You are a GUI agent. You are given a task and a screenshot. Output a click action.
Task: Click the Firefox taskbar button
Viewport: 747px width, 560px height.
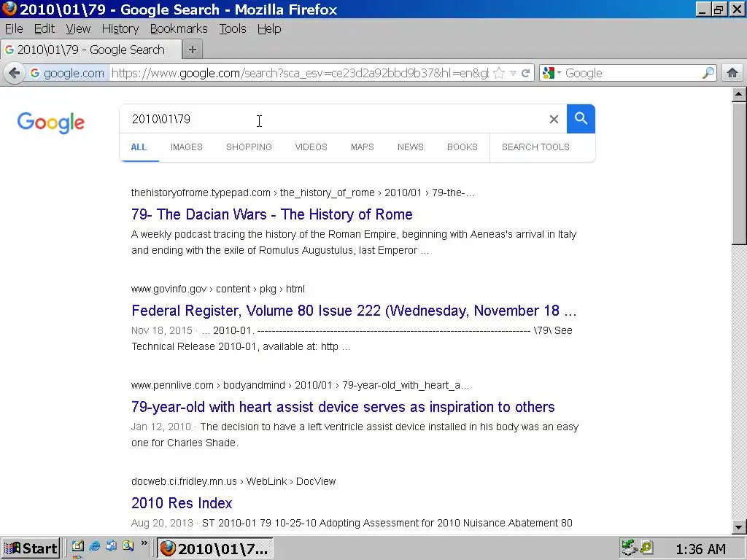tap(215, 548)
